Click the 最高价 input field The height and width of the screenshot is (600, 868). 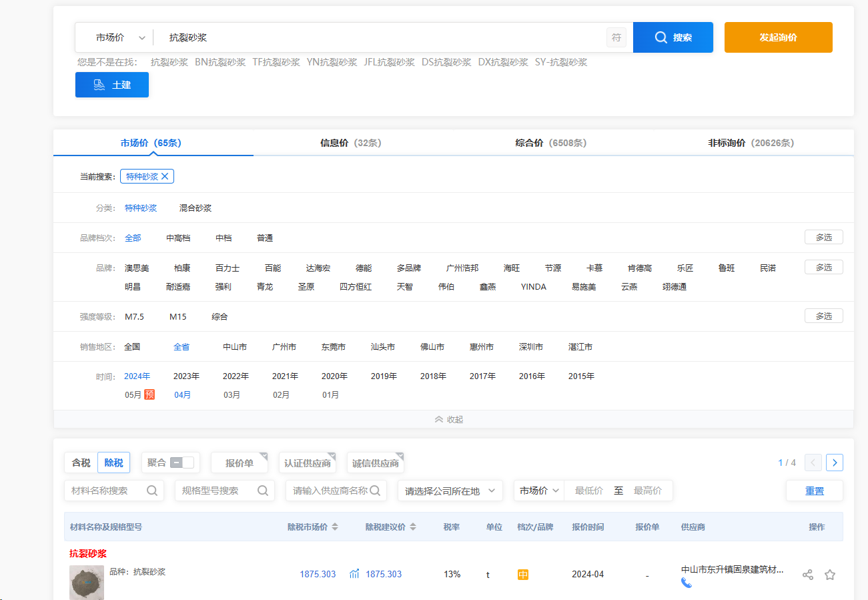[648, 491]
